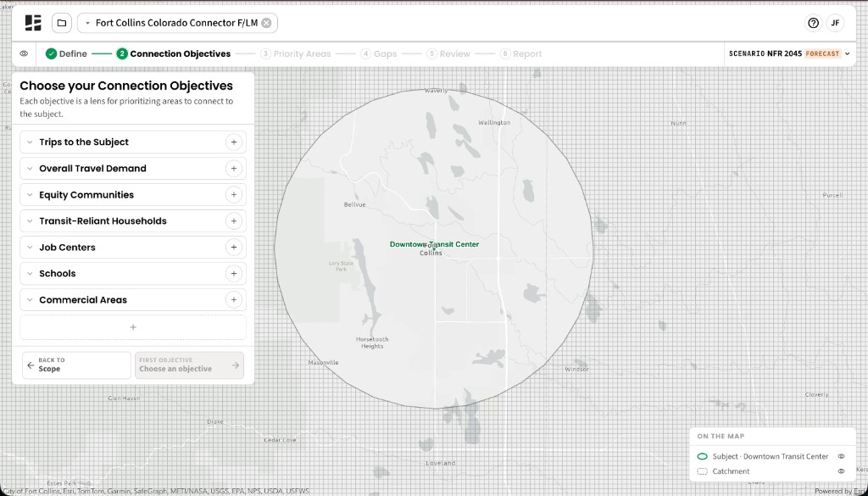Expand Job Centers details

coord(30,248)
